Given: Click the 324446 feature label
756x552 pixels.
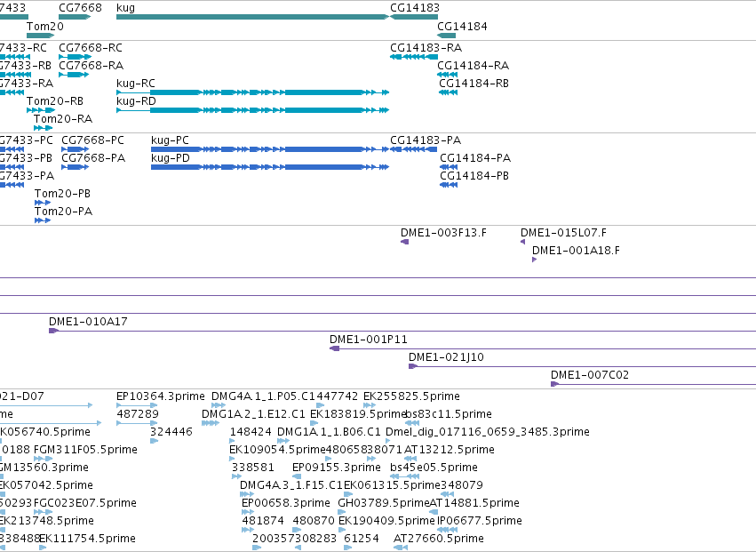Looking at the screenshot, I should coord(171,432).
